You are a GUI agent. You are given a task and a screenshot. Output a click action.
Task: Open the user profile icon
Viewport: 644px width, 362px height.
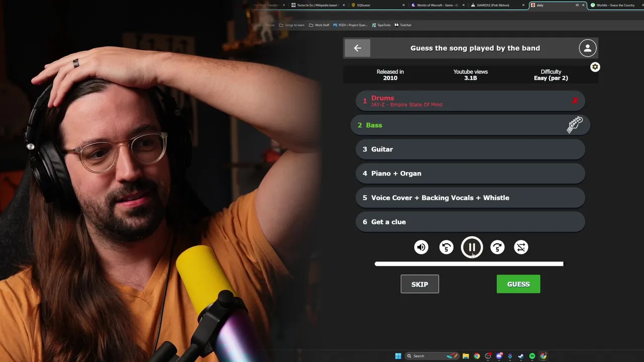587,48
